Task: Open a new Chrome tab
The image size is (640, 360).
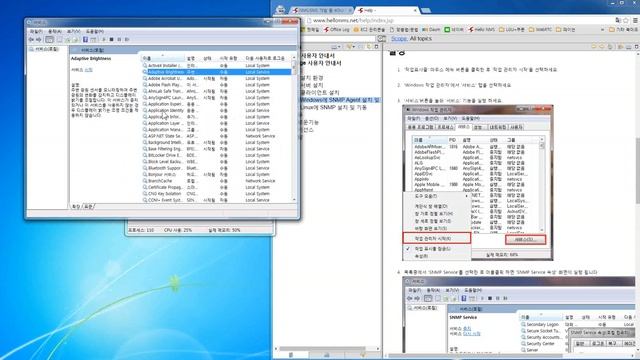Action: click(426, 10)
